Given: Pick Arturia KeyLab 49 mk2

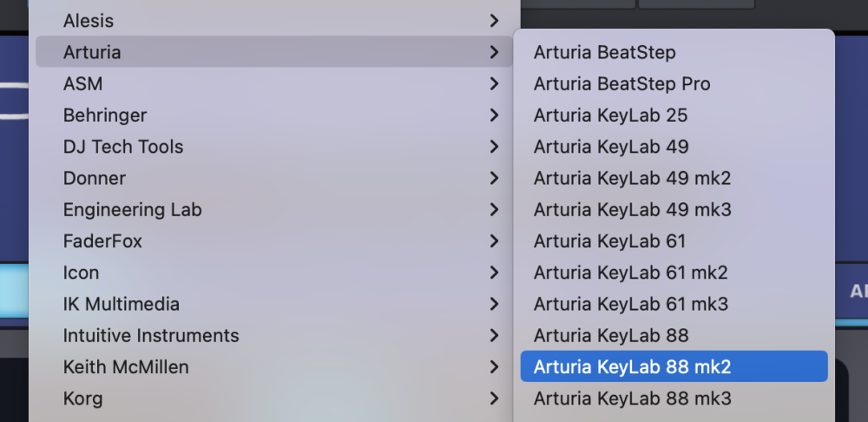Looking at the screenshot, I should coord(632,178).
